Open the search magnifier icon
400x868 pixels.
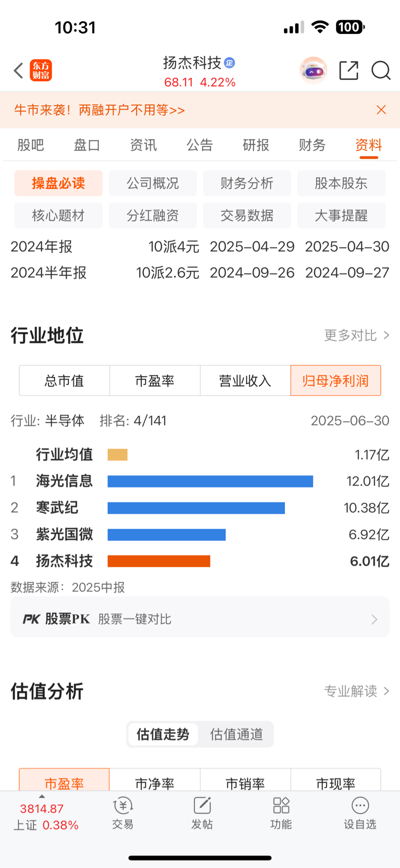tap(381, 70)
